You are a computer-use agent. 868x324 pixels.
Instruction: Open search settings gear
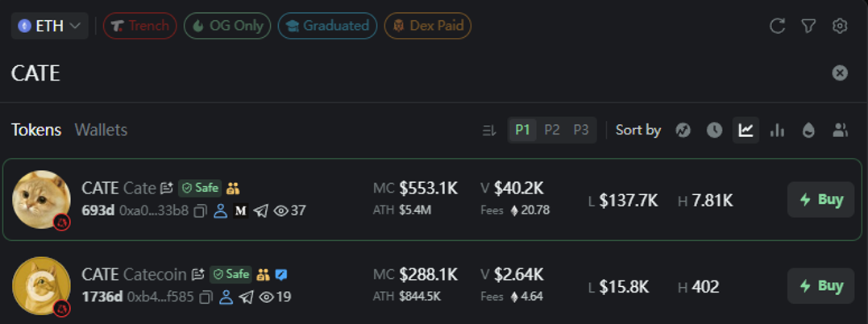click(840, 26)
